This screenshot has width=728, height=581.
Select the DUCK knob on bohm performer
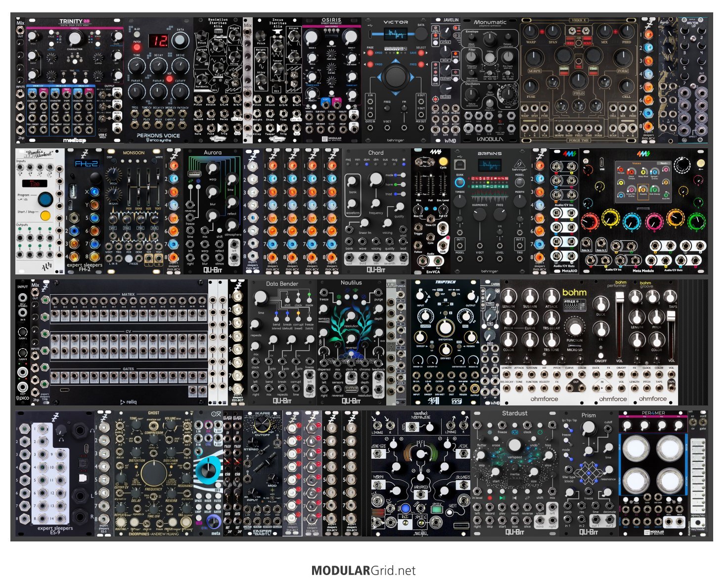pos(601,304)
